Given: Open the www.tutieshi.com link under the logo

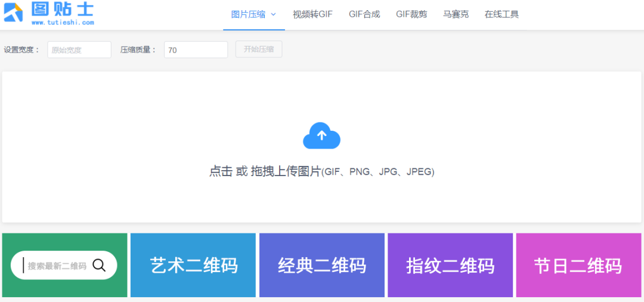Looking at the screenshot, I should click(63, 23).
